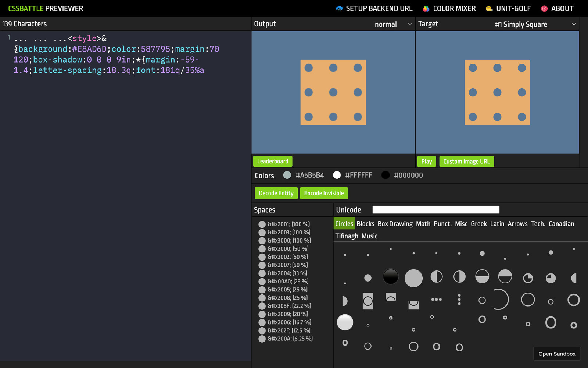
Task: Select the '&#x2002; [50 %]' space entry
Action: (283, 257)
